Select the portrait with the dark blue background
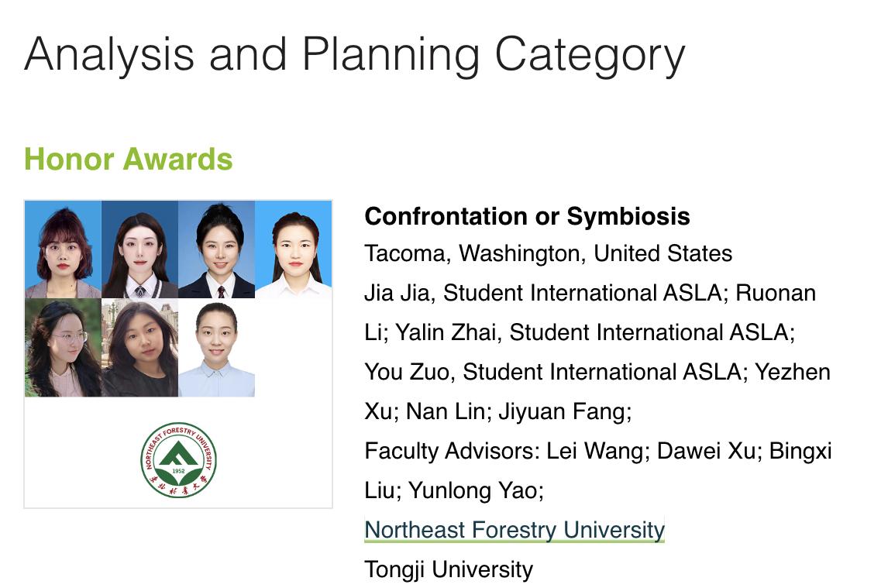The image size is (888, 588). tap(139, 249)
